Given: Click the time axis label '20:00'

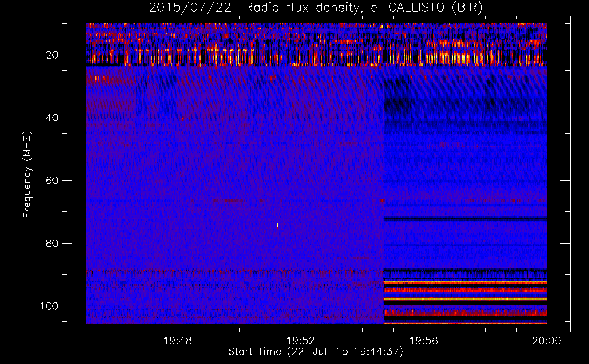Looking at the screenshot, I should [547, 341].
